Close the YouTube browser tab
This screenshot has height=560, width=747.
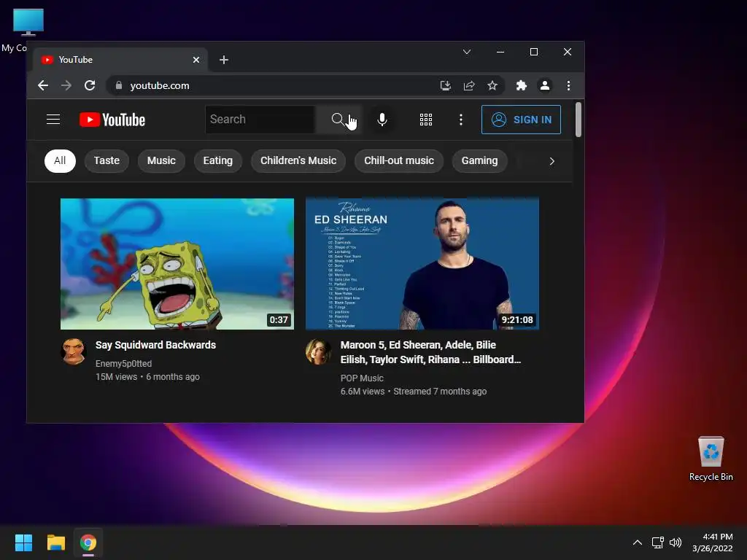[x=196, y=60]
